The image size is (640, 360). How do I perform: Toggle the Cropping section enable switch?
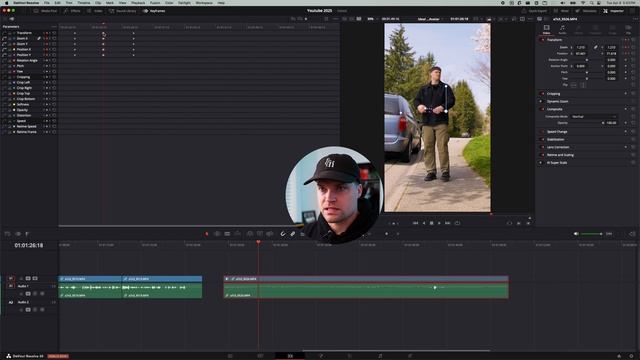pos(542,94)
